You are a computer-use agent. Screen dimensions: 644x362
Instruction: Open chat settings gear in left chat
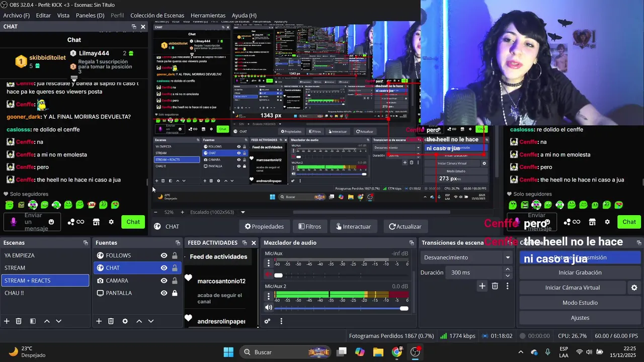click(111, 222)
